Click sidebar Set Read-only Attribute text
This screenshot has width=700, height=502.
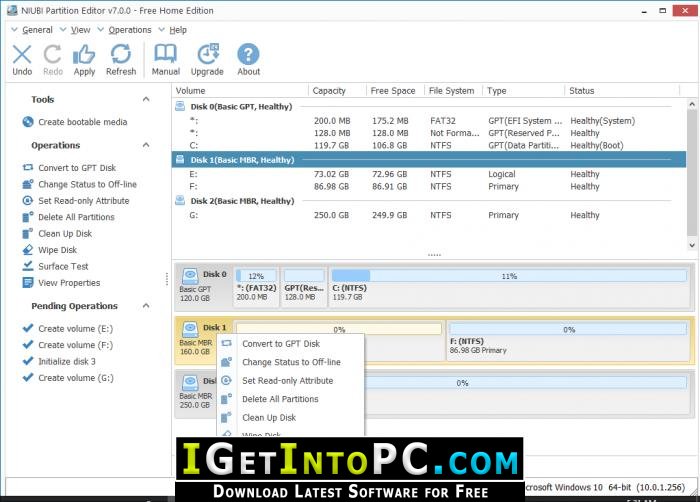(83, 201)
